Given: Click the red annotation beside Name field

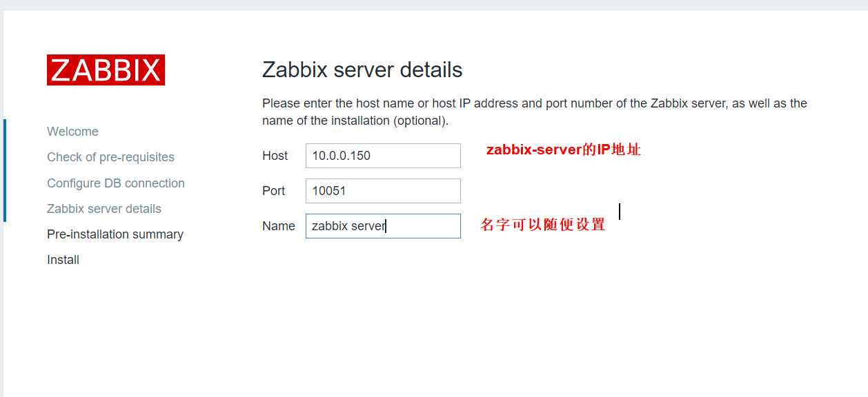Looking at the screenshot, I should point(543,225).
